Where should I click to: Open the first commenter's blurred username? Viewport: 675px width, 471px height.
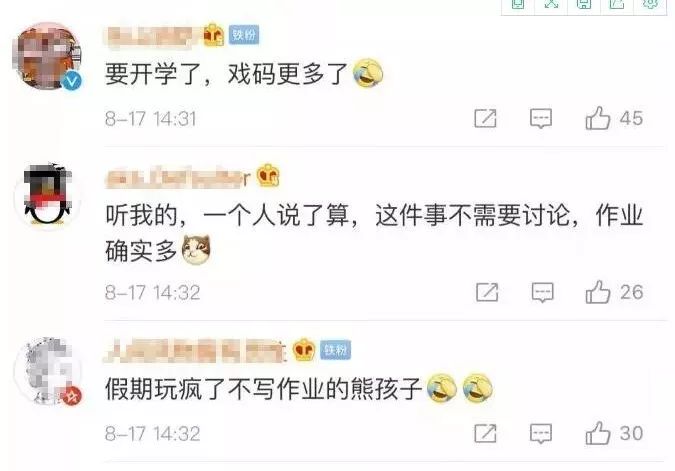[x=153, y=36]
